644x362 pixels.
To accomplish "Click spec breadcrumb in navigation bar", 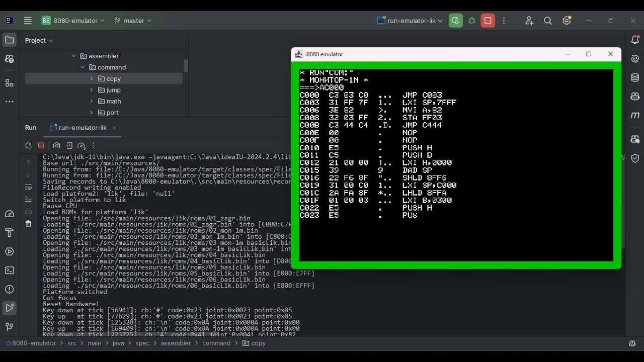I will pyautogui.click(x=142, y=343).
